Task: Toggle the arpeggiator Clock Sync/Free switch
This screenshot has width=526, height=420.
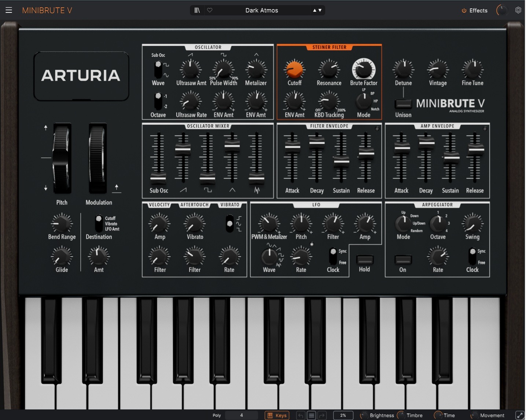Action: [472, 256]
